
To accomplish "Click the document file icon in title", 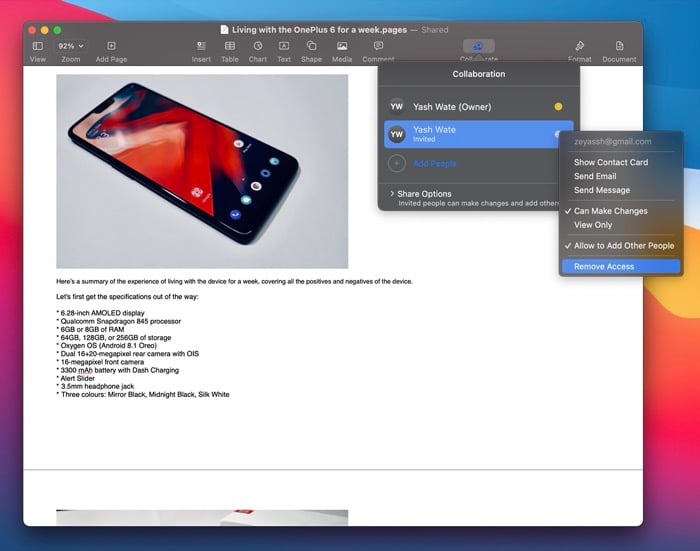I will click(x=224, y=30).
